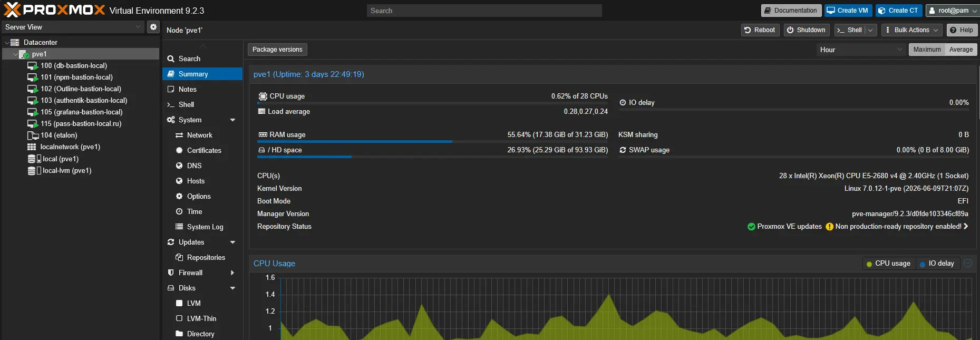The image size is (980, 340).
Task: Collapse the Disks section arrow
Action: 233,288
